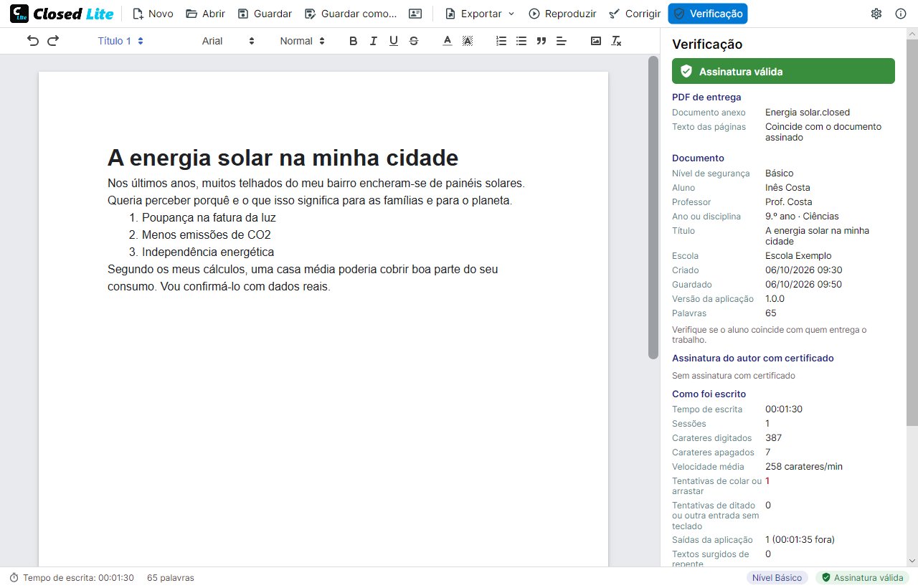
Task: Start Reproduzir playback of the writing
Action: [x=562, y=14]
